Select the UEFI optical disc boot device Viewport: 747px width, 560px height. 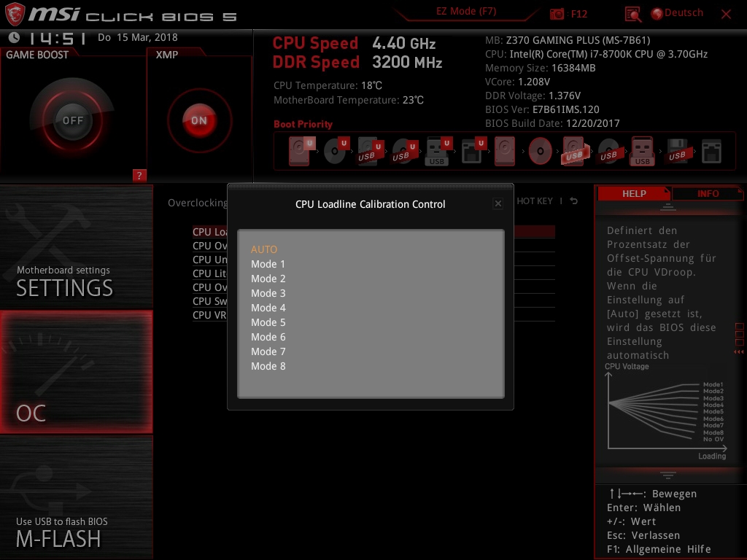pos(336,151)
